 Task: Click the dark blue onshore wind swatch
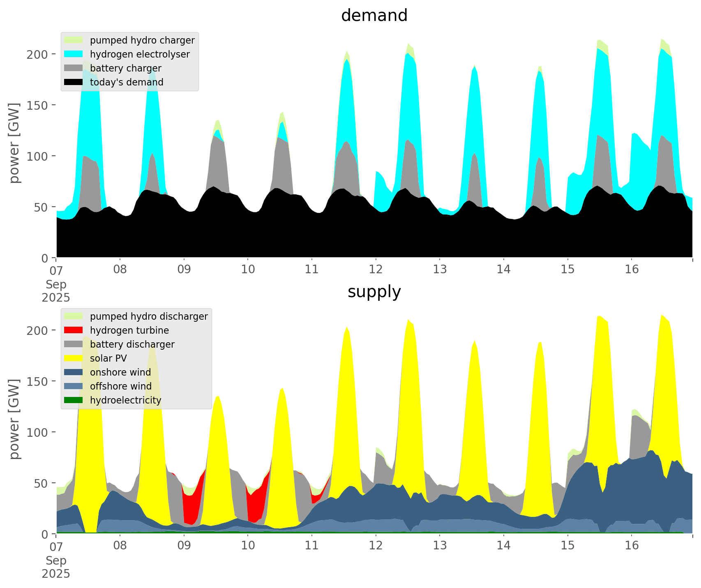74,372
